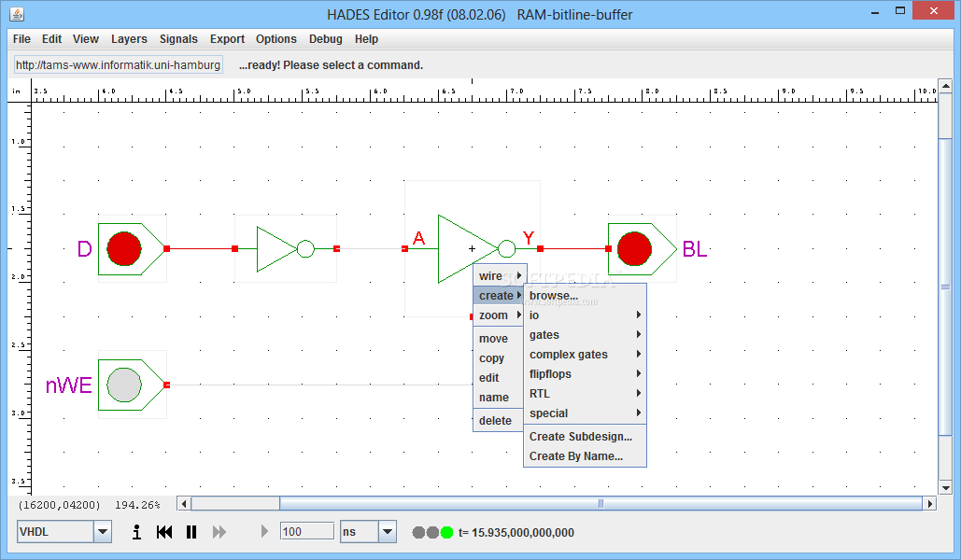The height and width of the screenshot is (560, 961).
Task: Open the Debug menu
Action: [x=325, y=39]
